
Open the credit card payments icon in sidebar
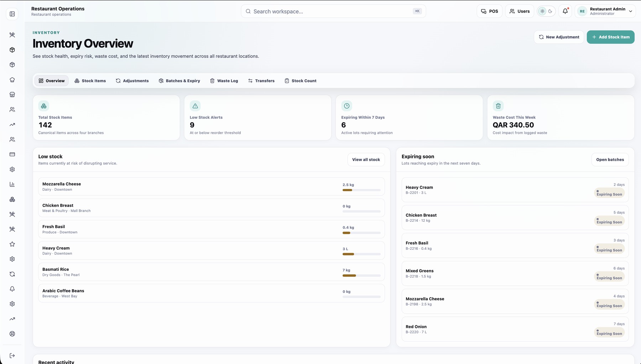click(x=12, y=154)
